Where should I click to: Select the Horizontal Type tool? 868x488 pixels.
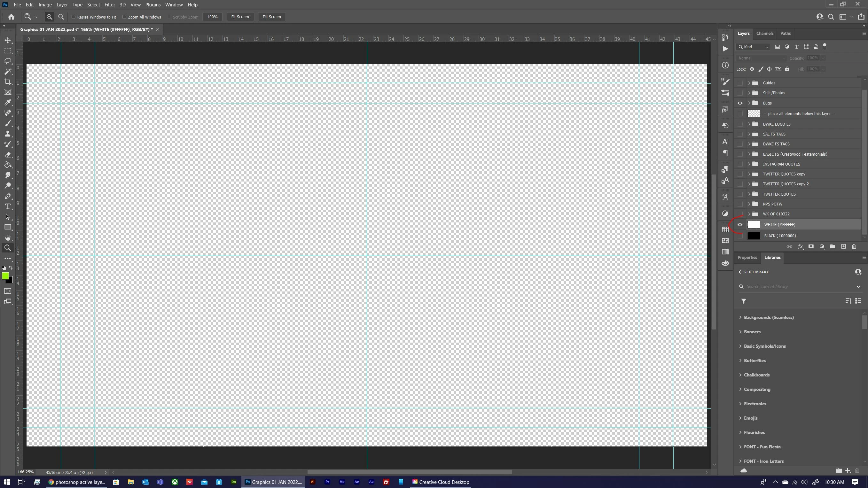pos(8,206)
